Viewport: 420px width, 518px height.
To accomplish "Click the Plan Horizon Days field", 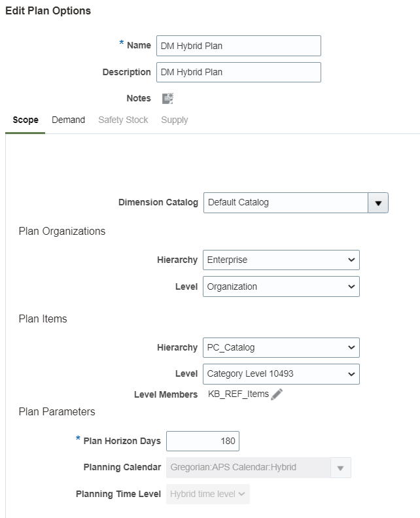I will pyautogui.click(x=203, y=441).
